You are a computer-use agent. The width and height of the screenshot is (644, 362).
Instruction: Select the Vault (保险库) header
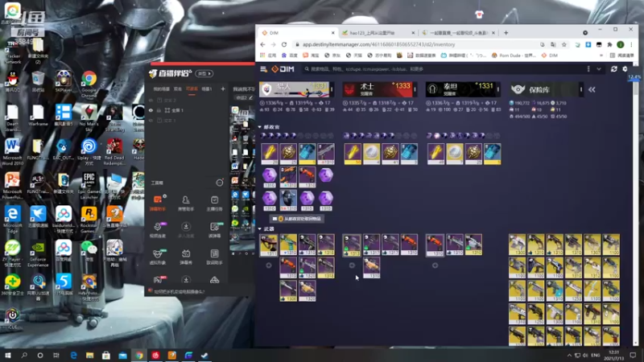[544, 89]
